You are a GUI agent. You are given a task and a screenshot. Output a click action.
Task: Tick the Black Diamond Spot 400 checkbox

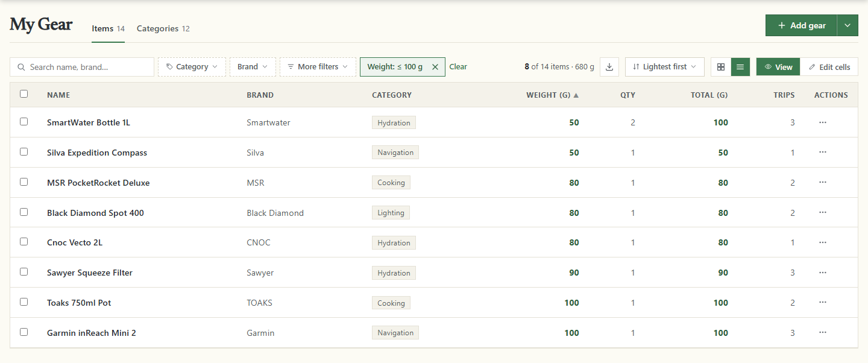pos(24,212)
